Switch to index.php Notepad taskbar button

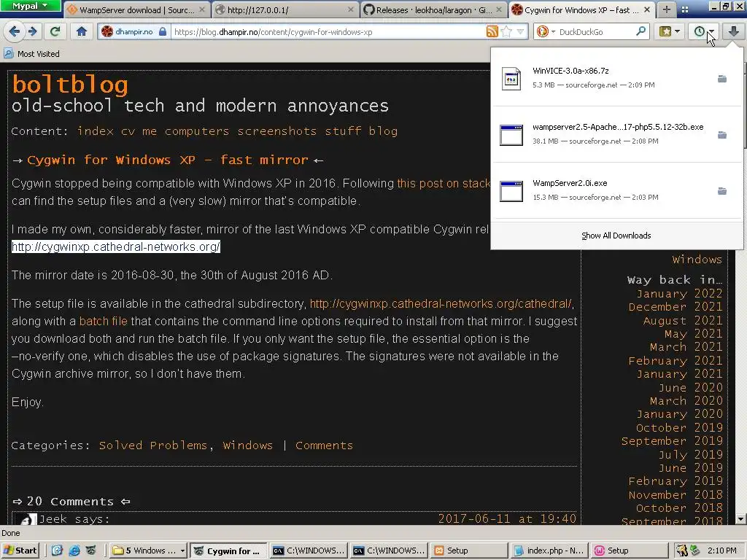coord(549,551)
